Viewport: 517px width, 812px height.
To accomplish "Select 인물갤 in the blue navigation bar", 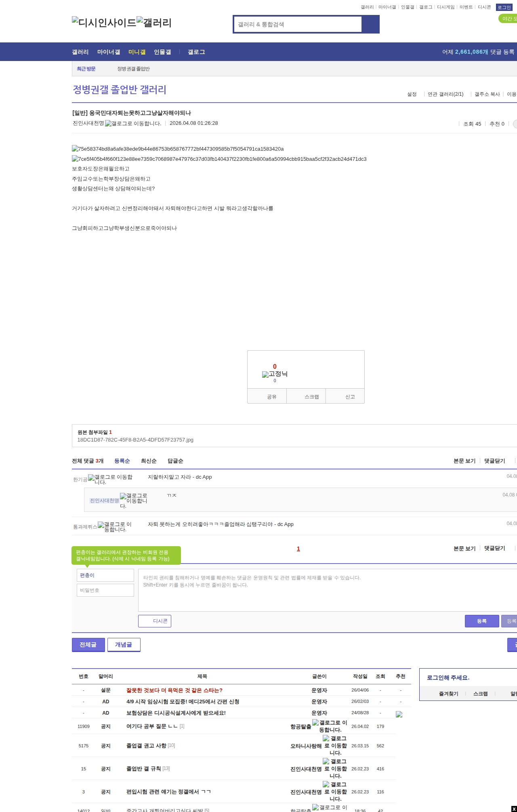I will coord(162,52).
